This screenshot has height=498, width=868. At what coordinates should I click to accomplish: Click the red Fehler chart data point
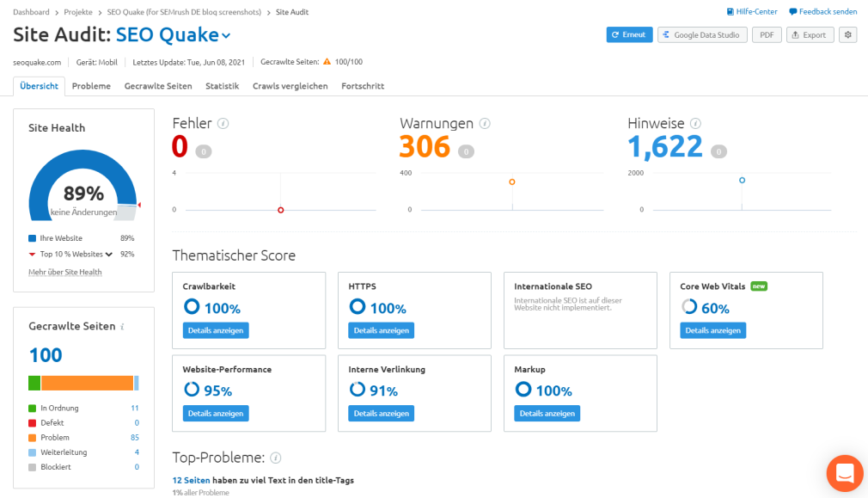(x=280, y=210)
